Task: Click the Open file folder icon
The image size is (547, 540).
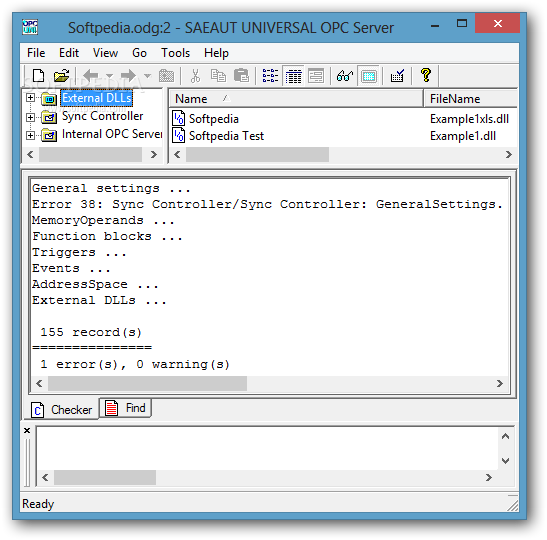Action: coord(61,75)
